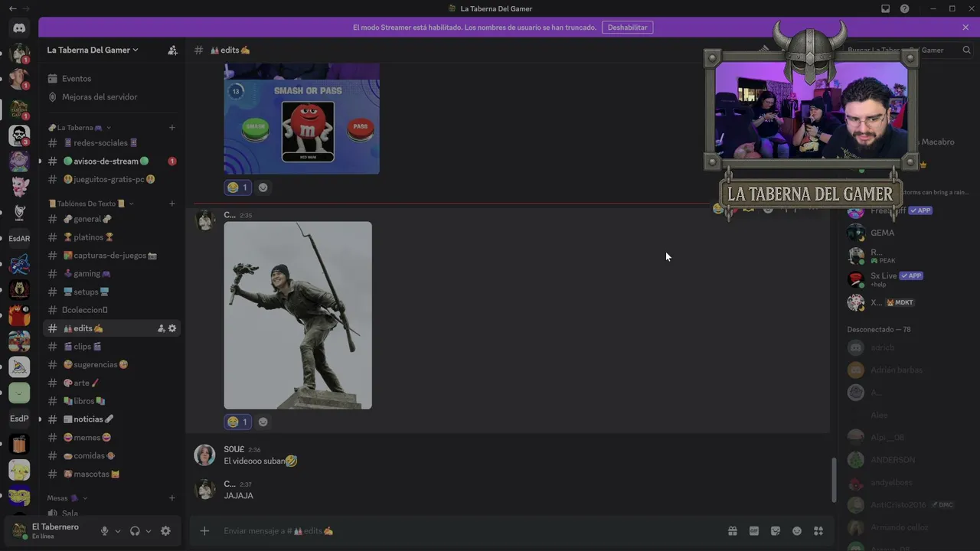Click SOU£ username in chat
The image size is (980, 551).
234,449
